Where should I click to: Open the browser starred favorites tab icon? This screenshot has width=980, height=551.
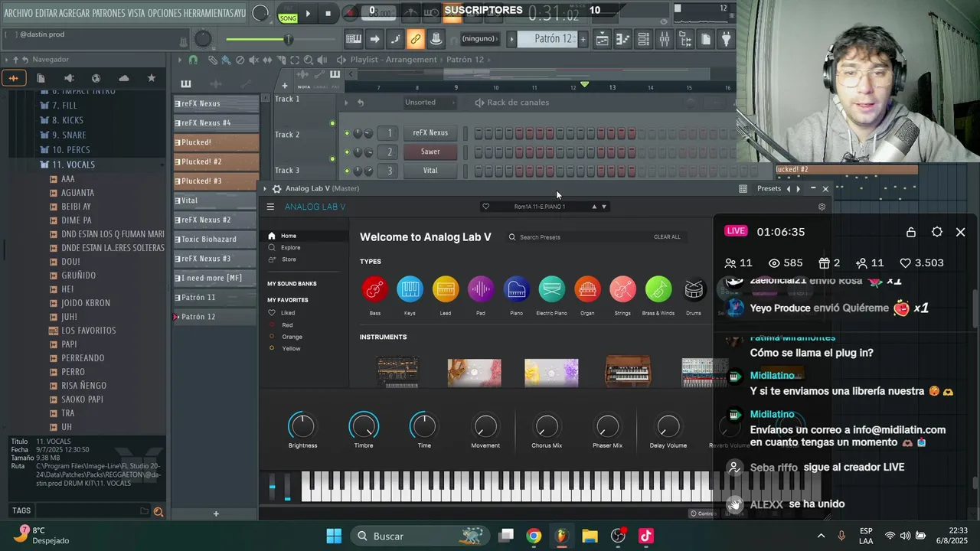[151, 78]
